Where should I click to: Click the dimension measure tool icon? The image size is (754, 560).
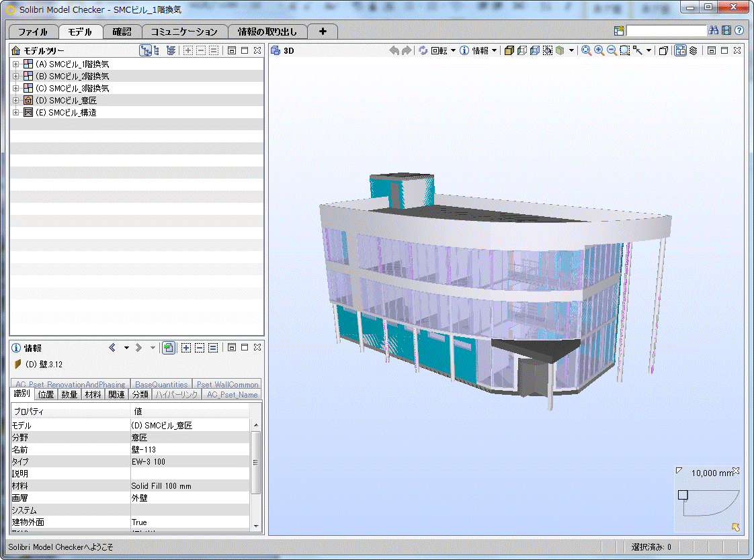638,50
